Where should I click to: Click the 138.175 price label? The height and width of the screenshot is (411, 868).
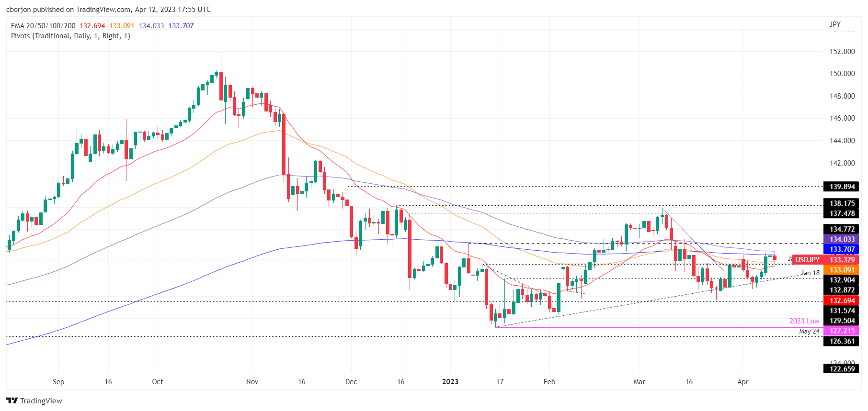point(842,203)
